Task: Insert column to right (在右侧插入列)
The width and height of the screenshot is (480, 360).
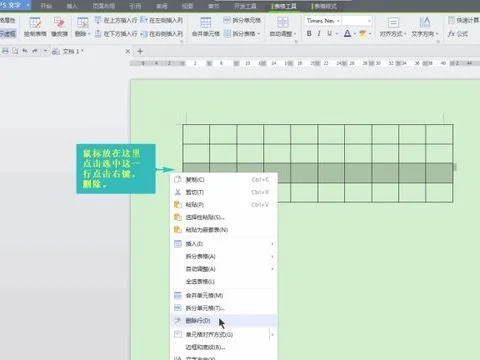Action: pos(161,34)
